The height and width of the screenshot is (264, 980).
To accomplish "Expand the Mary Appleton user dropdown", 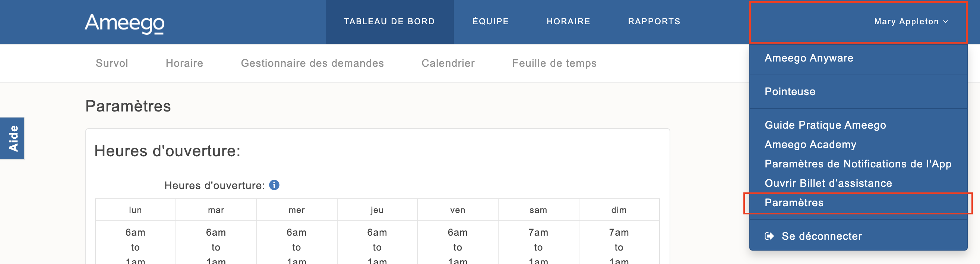I will point(911,22).
